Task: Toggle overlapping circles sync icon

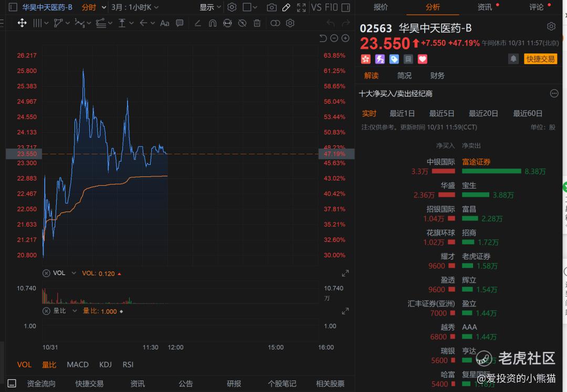Action: 275,23
